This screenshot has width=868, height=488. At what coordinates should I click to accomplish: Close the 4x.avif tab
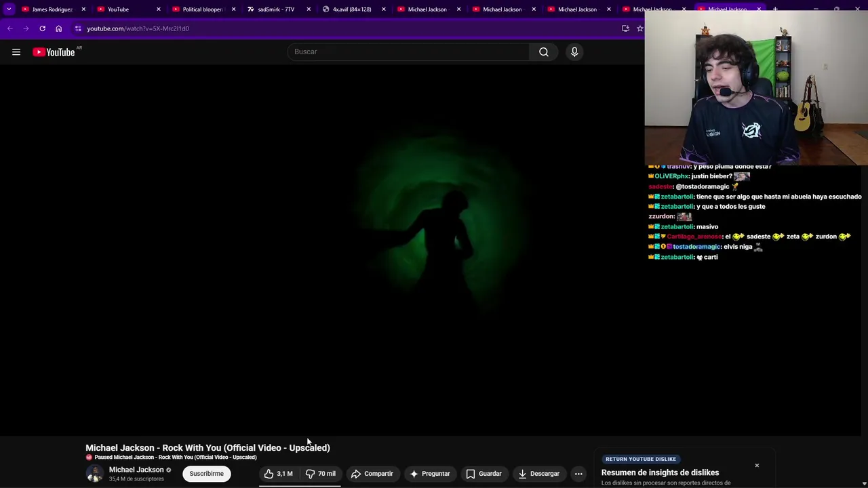pos(384,9)
